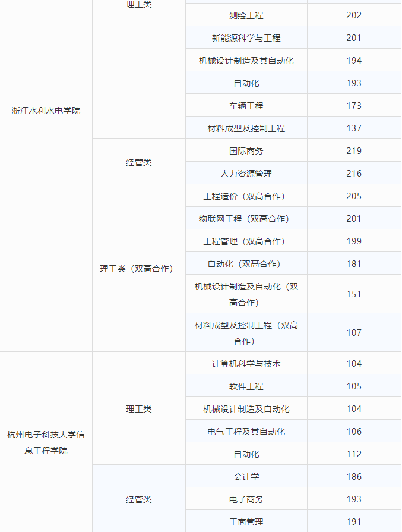Click 经管类 category beside 电子商务
The height and width of the screenshot is (532, 402).
[x=138, y=499]
